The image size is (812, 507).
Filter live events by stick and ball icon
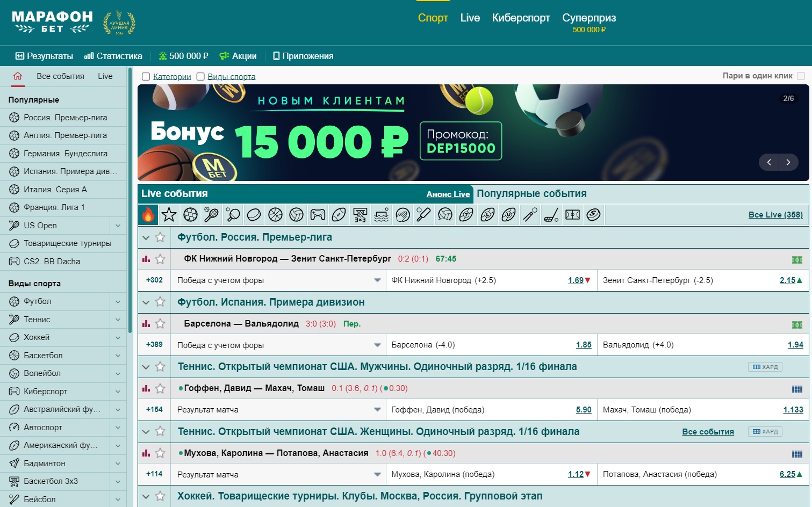tap(551, 215)
